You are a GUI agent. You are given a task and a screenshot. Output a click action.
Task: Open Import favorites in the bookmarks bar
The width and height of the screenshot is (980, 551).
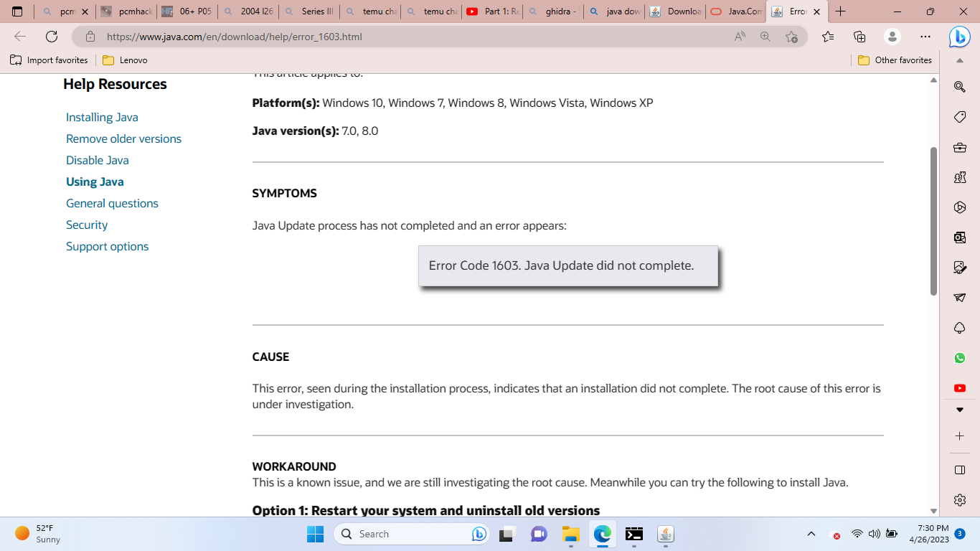pos(49,60)
